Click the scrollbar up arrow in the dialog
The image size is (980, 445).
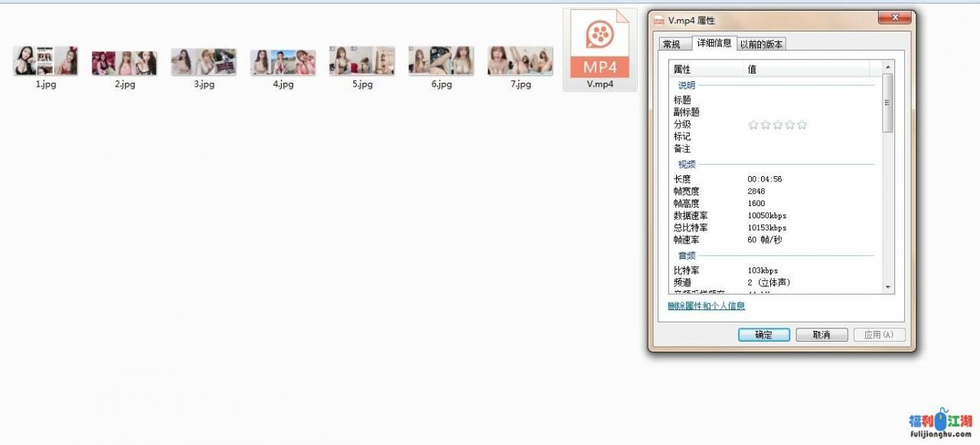tap(888, 66)
